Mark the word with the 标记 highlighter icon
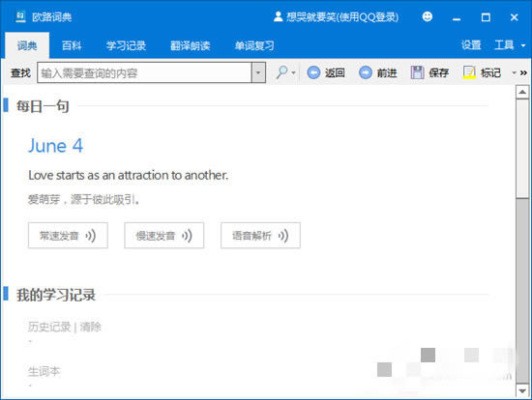The height and width of the screenshot is (400, 532). (469, 72)
